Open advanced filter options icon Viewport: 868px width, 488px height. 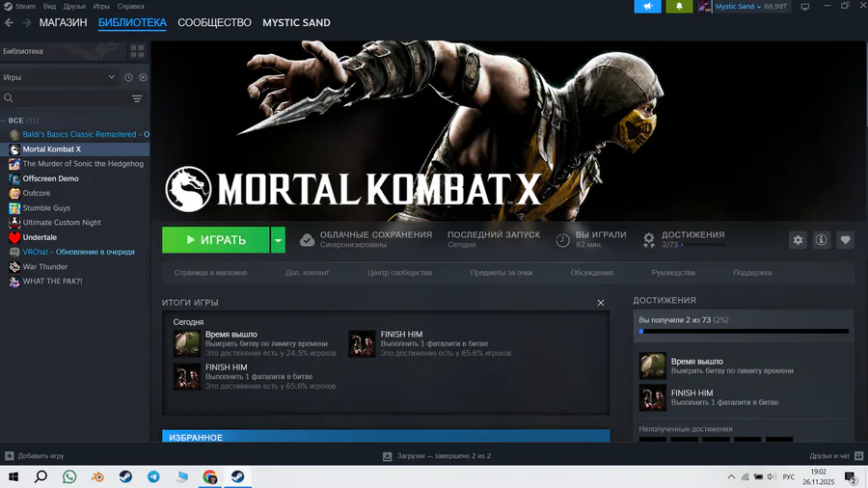coord(137,98)
